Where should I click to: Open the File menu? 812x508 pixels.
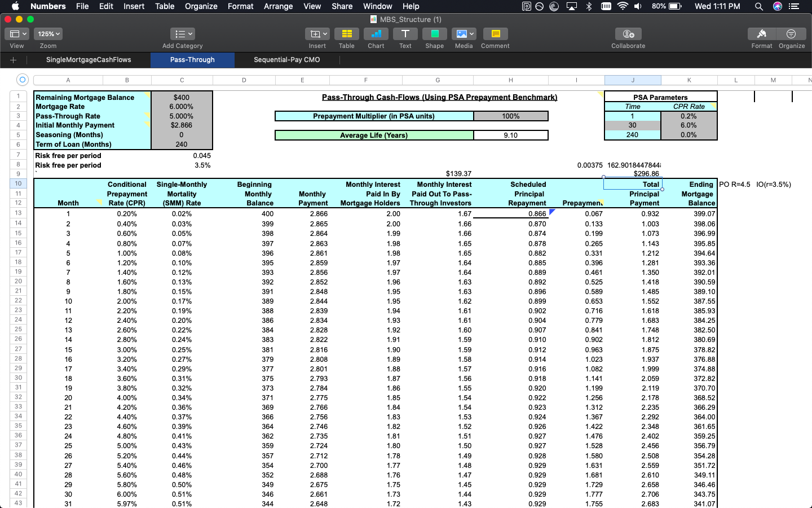82,6
